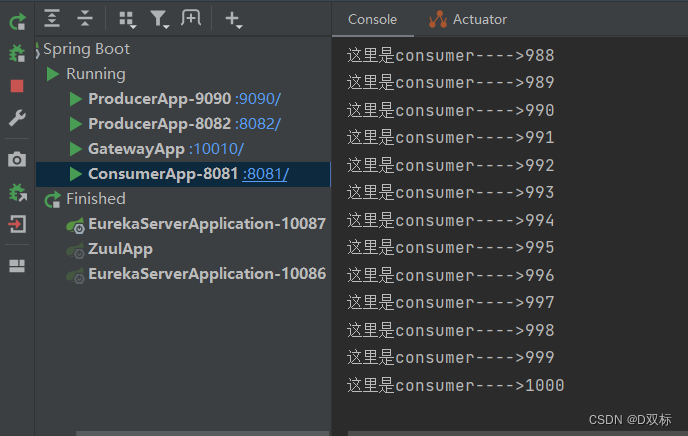Click console line ending in 996
The image size is (688, 436).
(451, 276)
